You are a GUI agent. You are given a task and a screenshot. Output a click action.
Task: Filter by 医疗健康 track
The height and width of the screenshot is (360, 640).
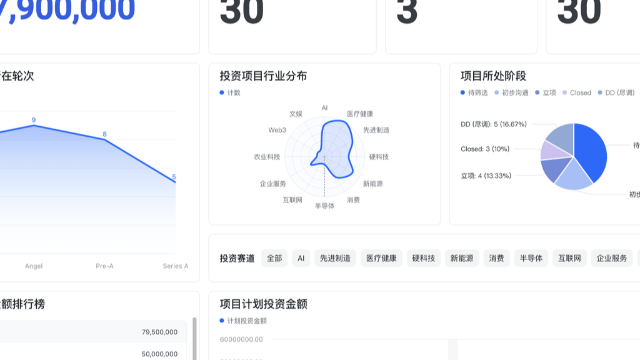click(381, 258)
